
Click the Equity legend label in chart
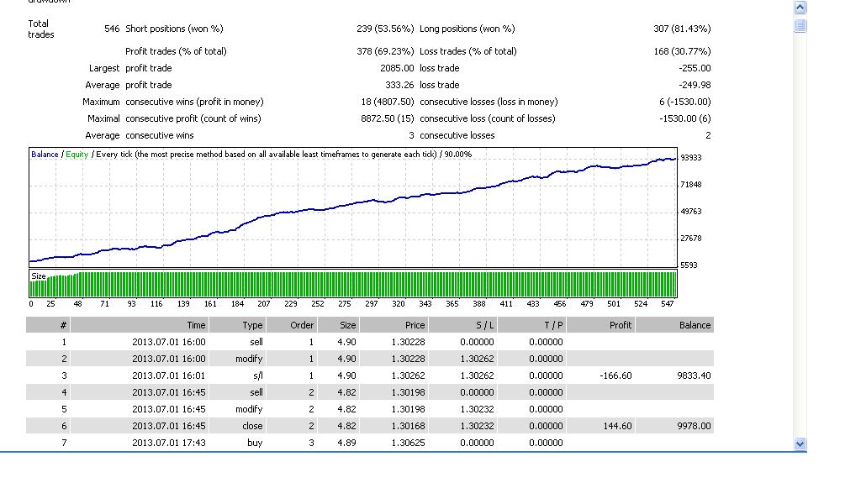[x=77, y=154]
